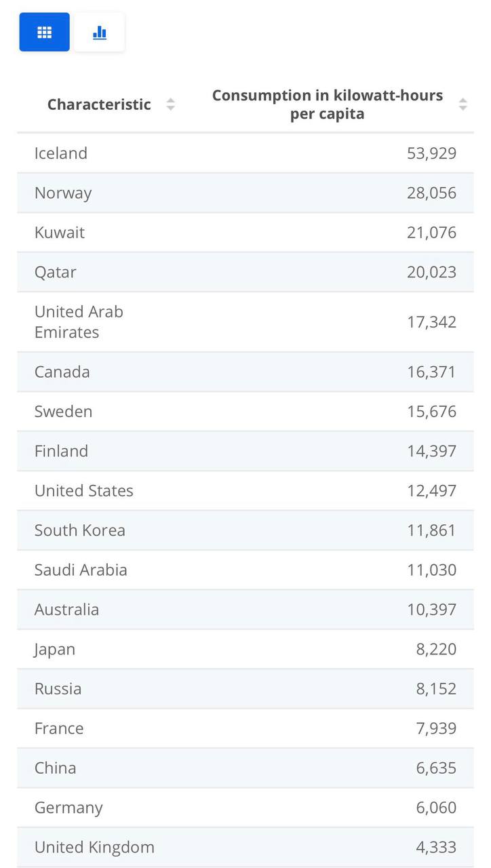The width and height of the screenshot is (491, 868).
Task: Switch to bar chart view icon
Action: pyautogui.click(x=100, y=32)
